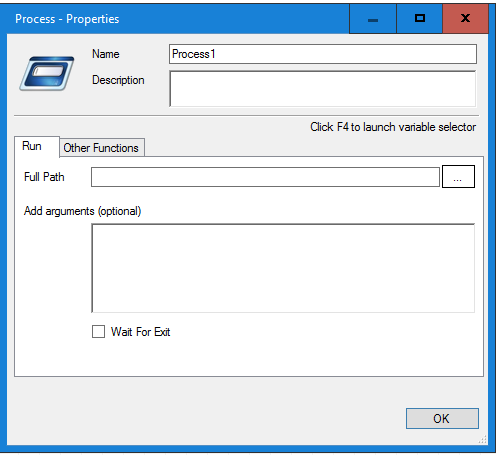Close the Process Properties dialog
Image resolution: width=496 pixels, height=455 pixels.
[465, 19]
